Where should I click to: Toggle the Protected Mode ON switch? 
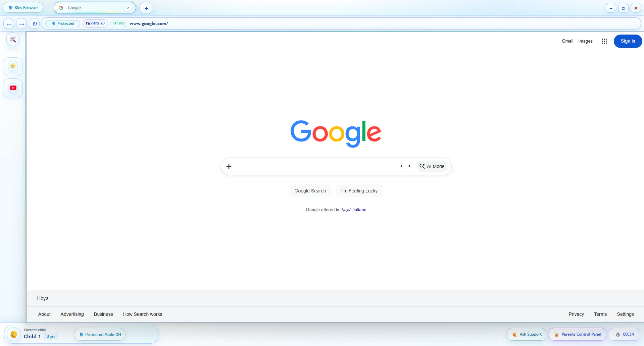pos(100,334)
